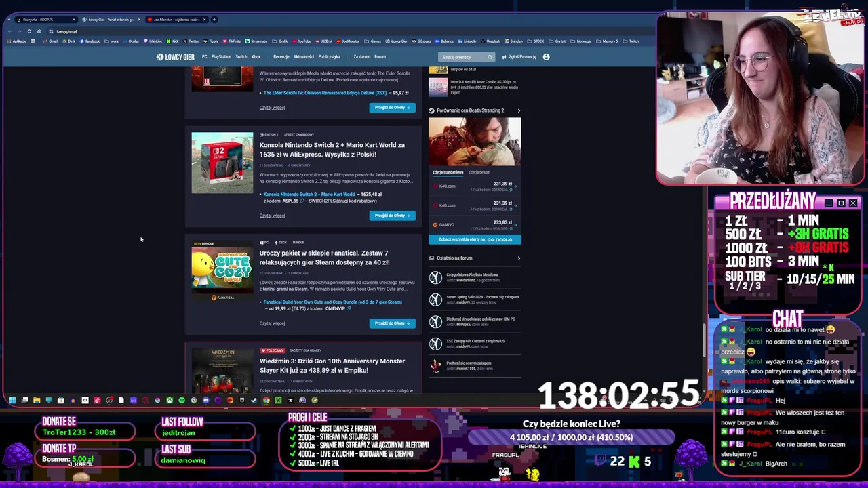Viewport: 868px width, 488px height.
Task: Open the Recenzje menu item
Action: tap(281, 57)
